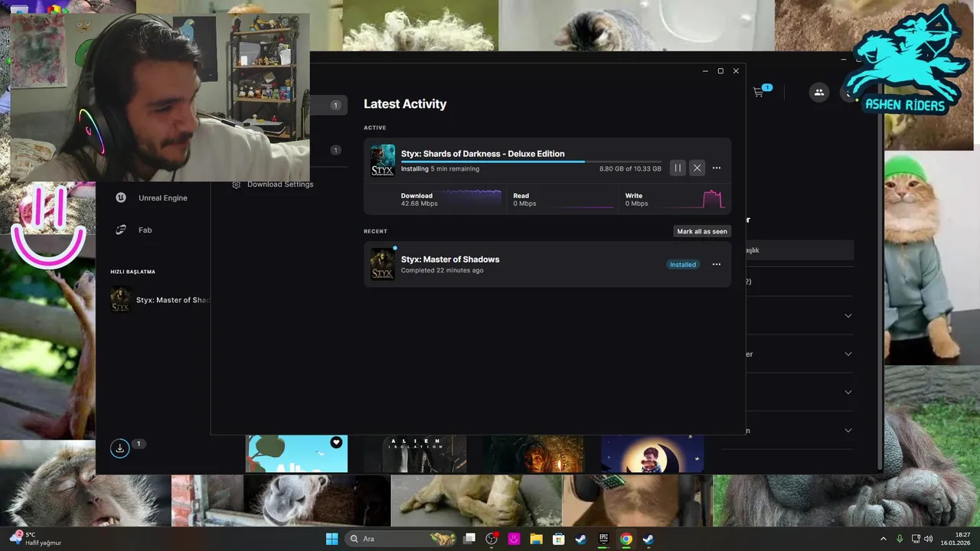Open the Fab sidebar item
The width and height of the screenshot is (980, 551).
[134, 230]
